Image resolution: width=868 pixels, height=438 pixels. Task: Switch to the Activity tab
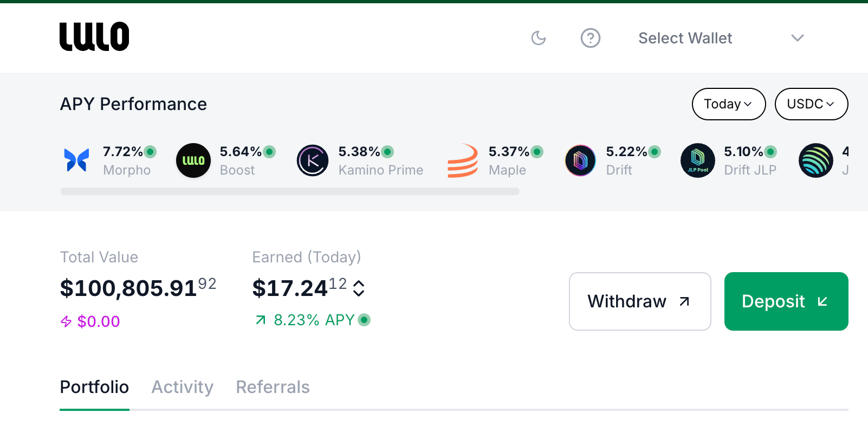182,387
